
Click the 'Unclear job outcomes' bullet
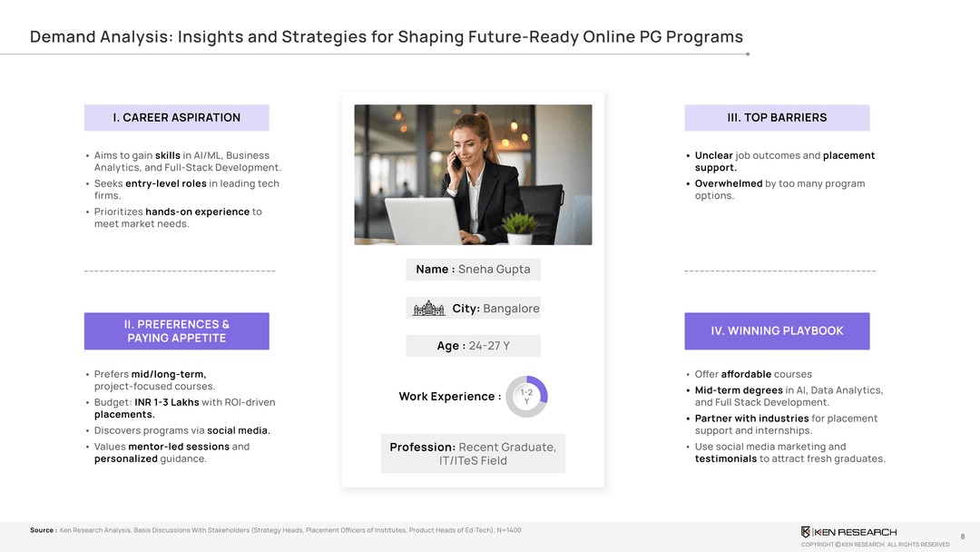(784, 162)
